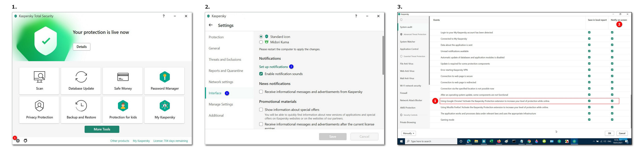Click Cancel in the notification events window
Image resolution: width=644 pixels, height=157 pixels.
(x=622, y=133)
